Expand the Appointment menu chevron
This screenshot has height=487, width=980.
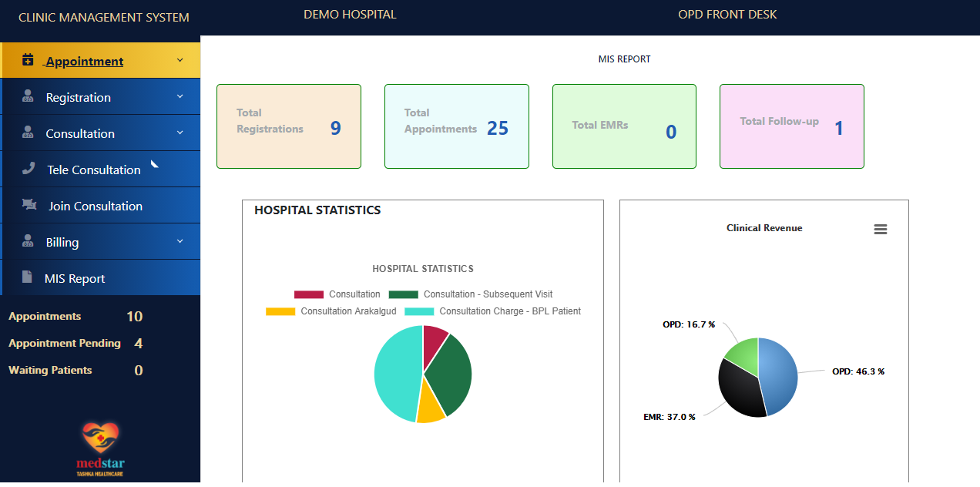coord(180,60)
